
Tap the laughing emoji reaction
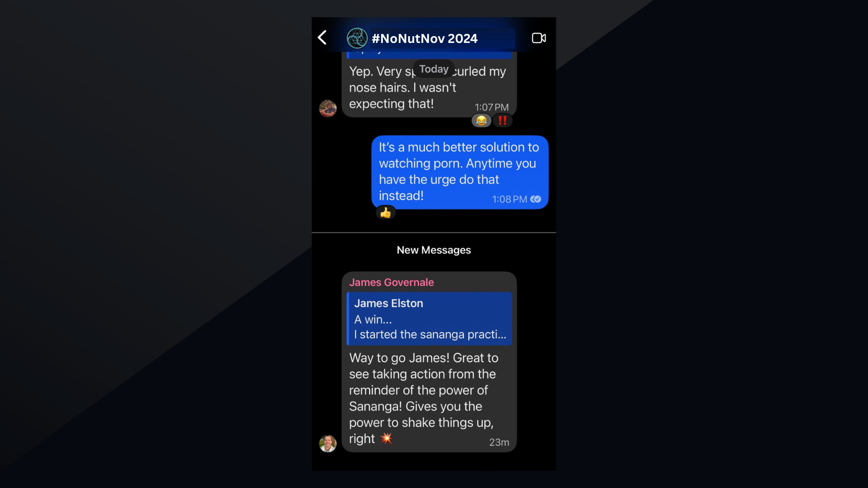[x=481, y=121]
